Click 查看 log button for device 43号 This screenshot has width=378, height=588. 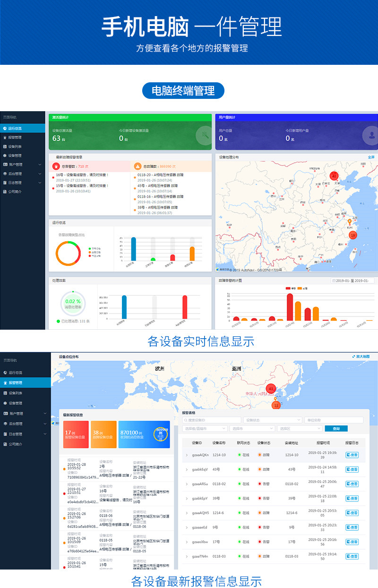pos(352,469)
